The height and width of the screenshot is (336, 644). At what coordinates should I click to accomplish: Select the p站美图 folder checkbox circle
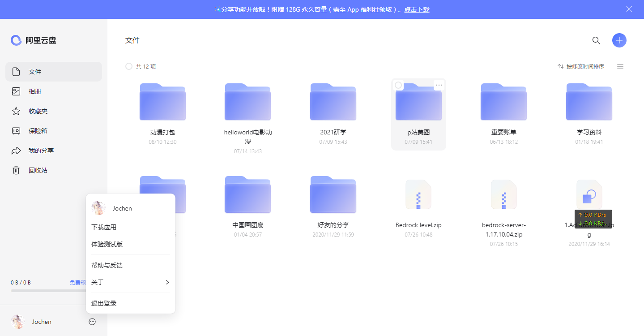(x=398, y=85)
